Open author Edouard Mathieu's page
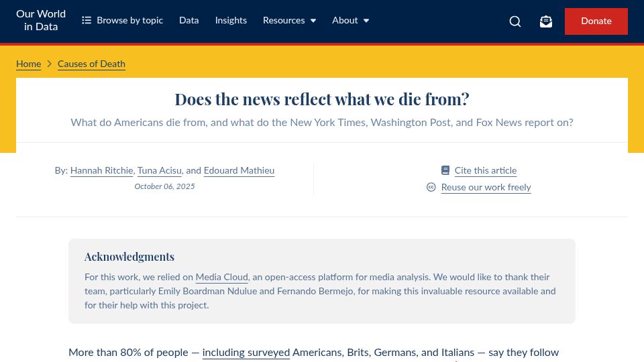The width and height of the screenshot is (644, 362). click(239, 170)
